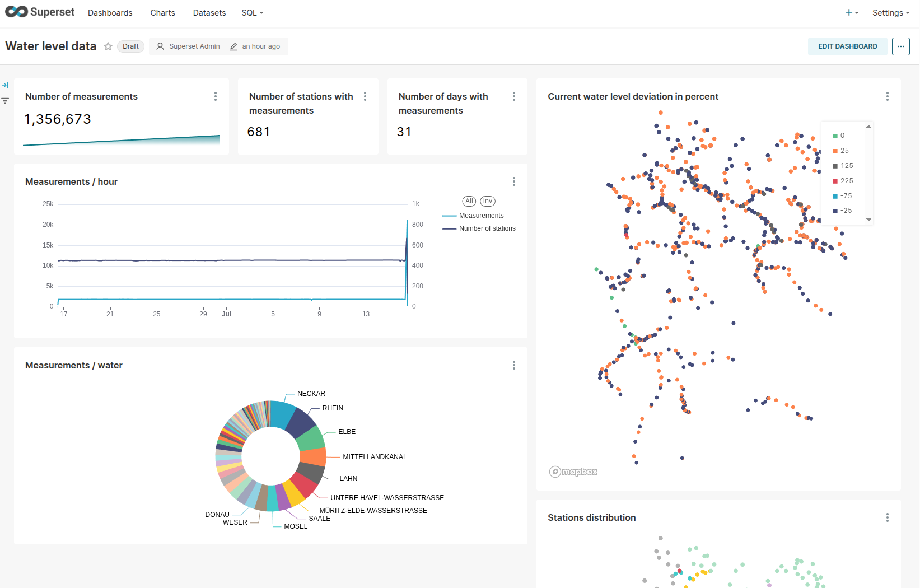The width and height of the screenshot is (920, 588).
Task: Open options for Current water level deviation map
Action: tap(887, 96)
